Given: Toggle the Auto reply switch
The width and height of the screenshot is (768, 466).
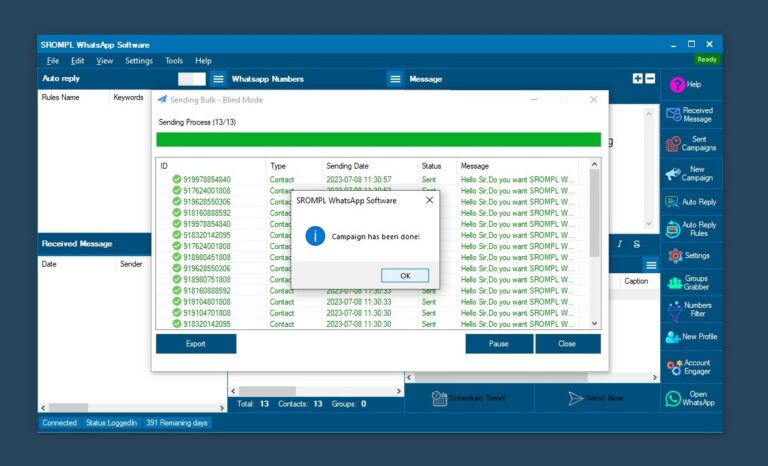Looking at the screenshot, I should tap(191, 79).
